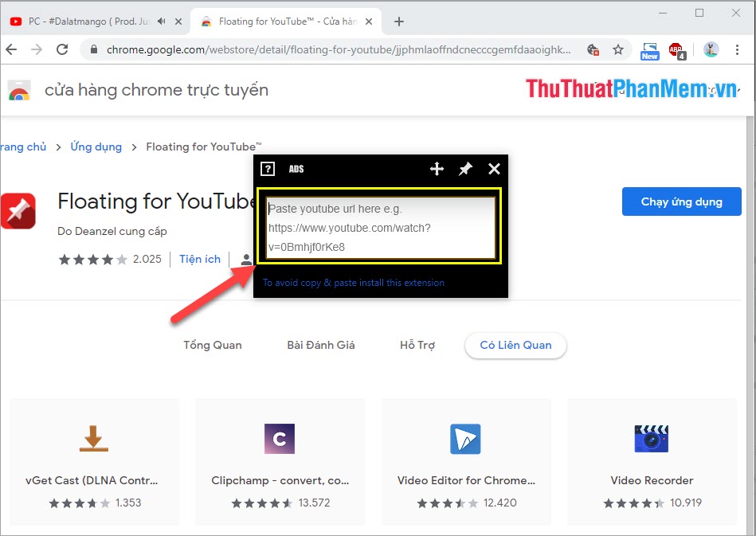Click the vGet Cast download icon
This screenshot has height=536, width=756.
(94, 439)
